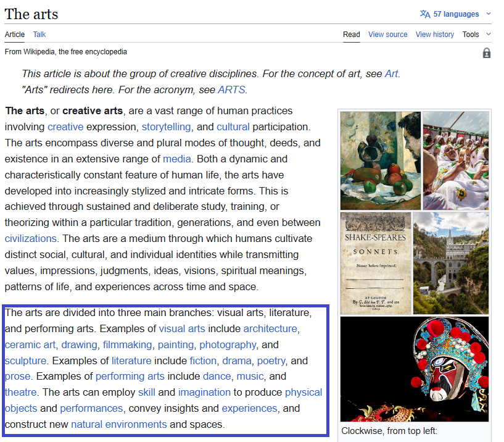Open the architecture link
The width and height of the screenshot is (504, 442).
tap(270, 329)
